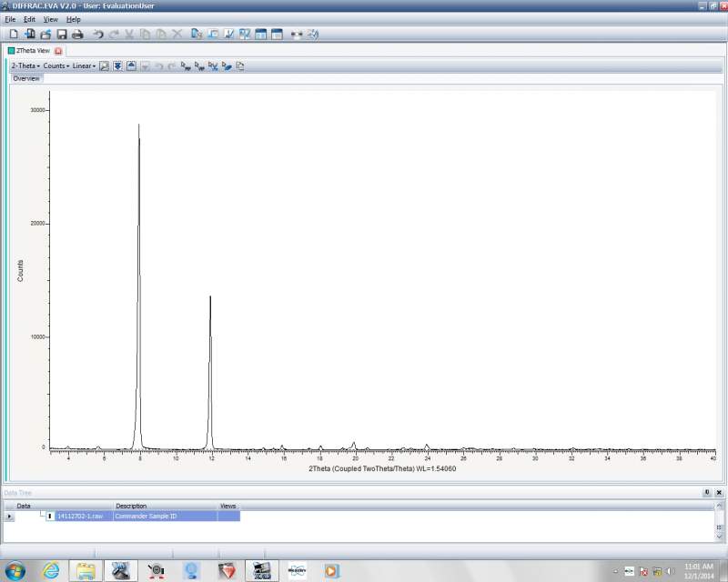
Task: Click the scissors cut icon
Action: coord(129,34)
